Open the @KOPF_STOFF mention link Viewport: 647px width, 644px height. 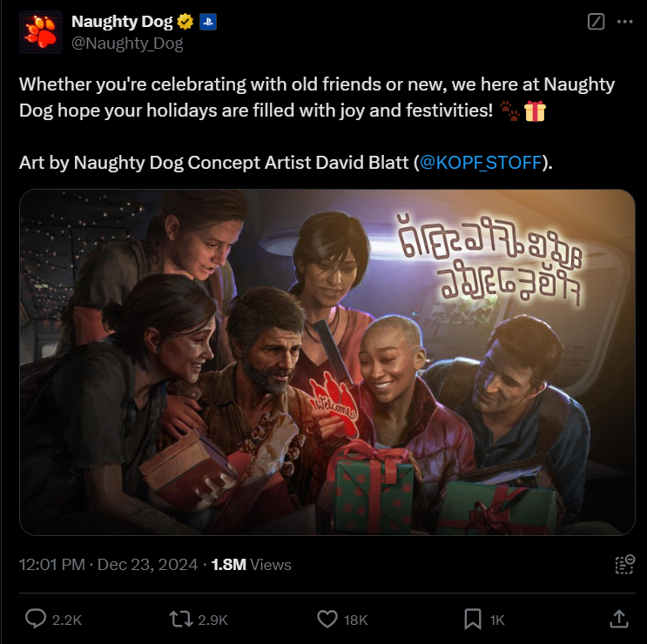(481, 163)
